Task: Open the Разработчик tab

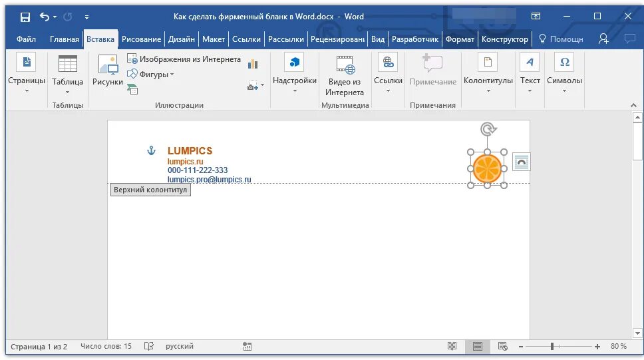Action: (415, 39)
